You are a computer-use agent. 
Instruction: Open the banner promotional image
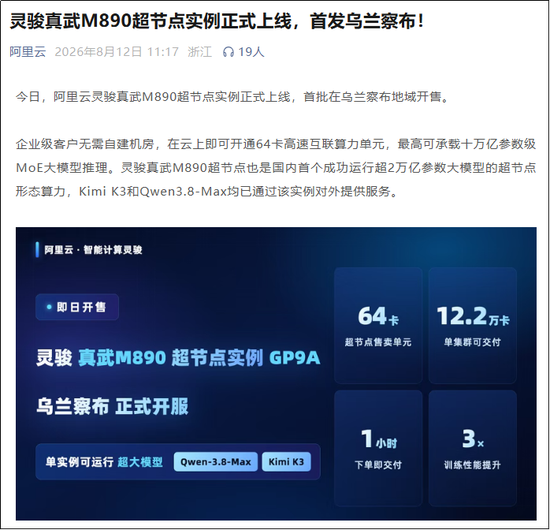click(x=276, y=373)
